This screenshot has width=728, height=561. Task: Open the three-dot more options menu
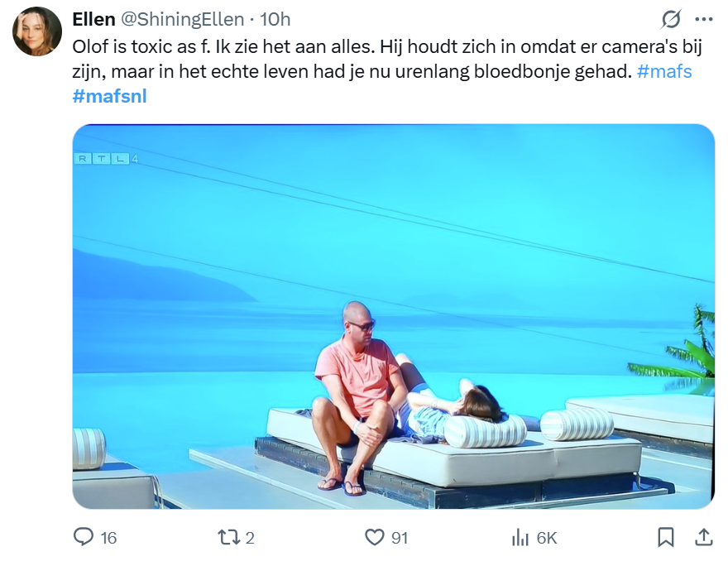pyautogui.click(x=703, y=19)
